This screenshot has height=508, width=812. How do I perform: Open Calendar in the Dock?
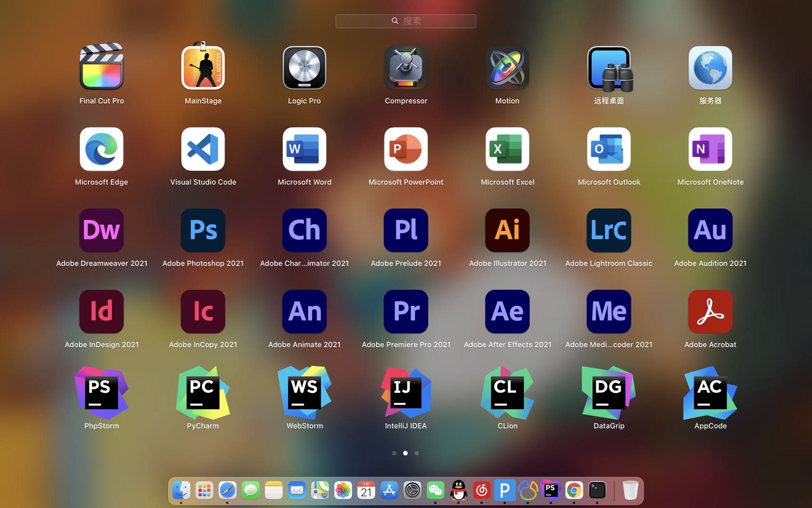366,490
